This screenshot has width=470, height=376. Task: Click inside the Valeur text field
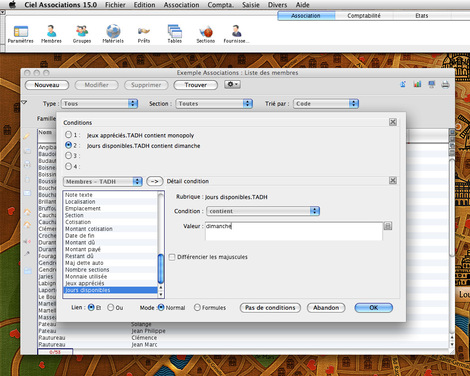[x=294, y=231]
